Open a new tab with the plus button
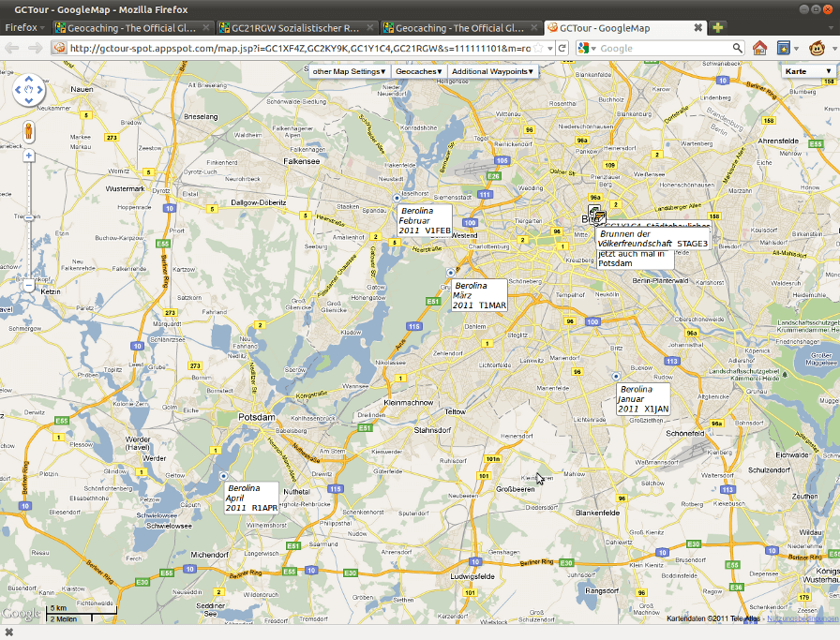This screenshot has width=840, height=640. tap(718, 27)
